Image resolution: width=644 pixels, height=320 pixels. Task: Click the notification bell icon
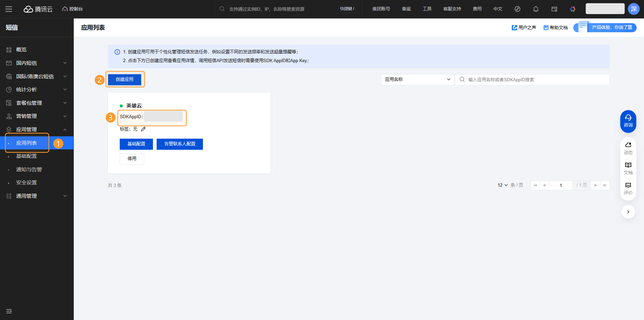click(x=536, y=9)
